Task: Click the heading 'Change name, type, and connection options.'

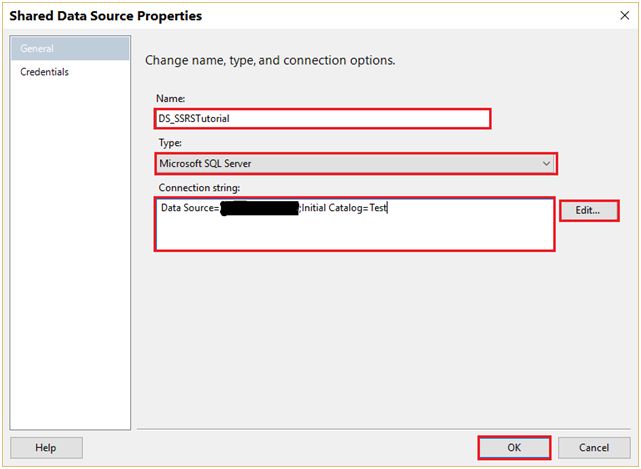Action: (270, 61)
